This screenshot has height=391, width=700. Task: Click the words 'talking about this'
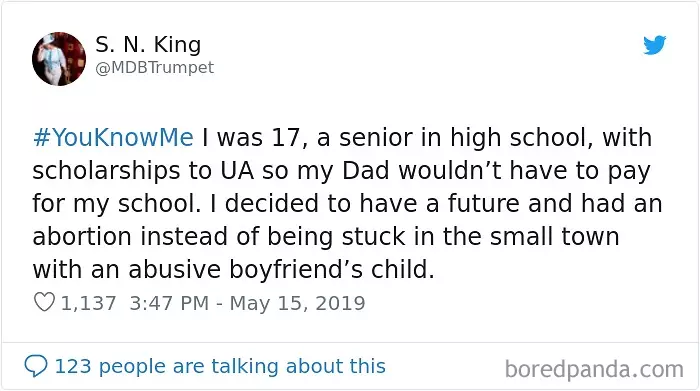298,366
